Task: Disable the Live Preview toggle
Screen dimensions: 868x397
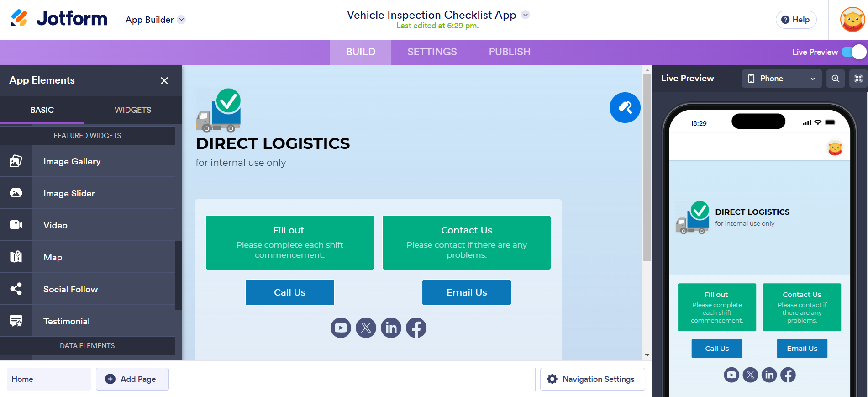Action: [853, 52]
